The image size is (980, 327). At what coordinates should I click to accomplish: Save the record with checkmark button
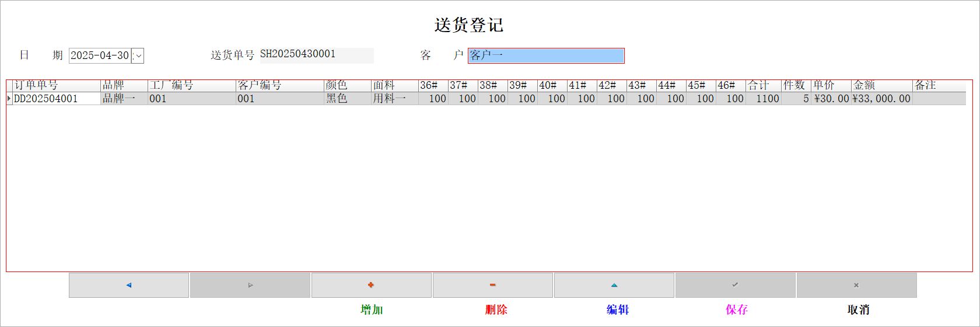736,286
